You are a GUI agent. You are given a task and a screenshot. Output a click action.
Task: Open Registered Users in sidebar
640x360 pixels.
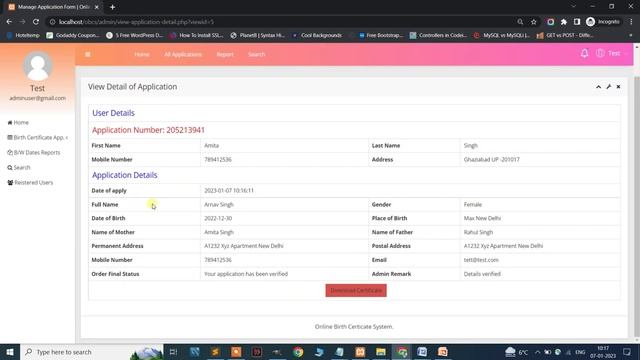30,183
